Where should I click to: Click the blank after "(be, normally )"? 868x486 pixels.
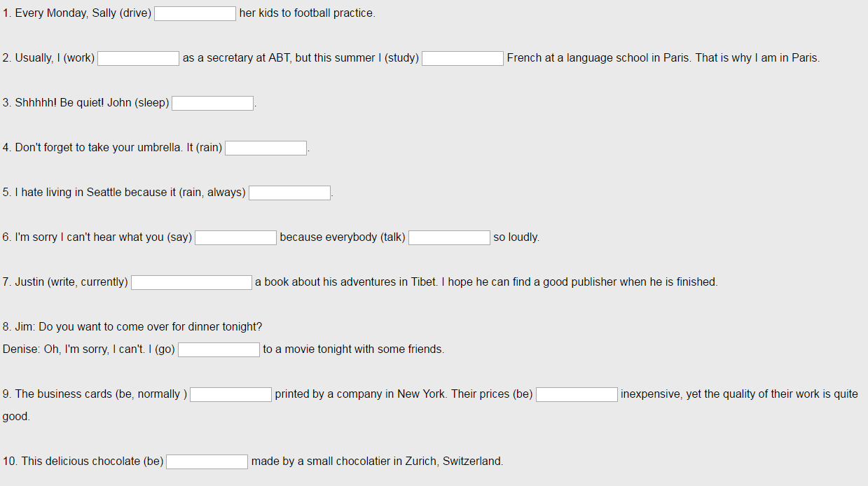(230, 394)
